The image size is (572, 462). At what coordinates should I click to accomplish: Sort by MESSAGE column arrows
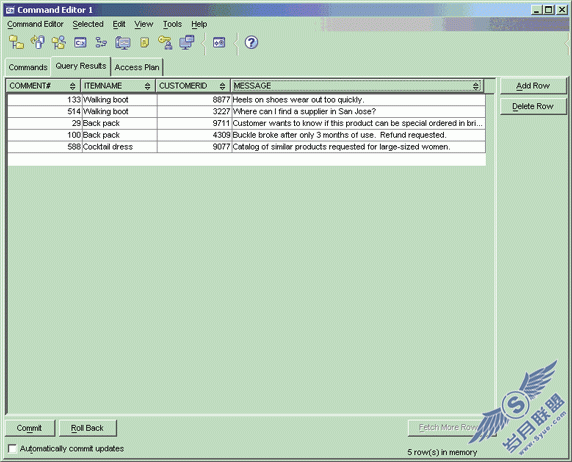(475, 86)
